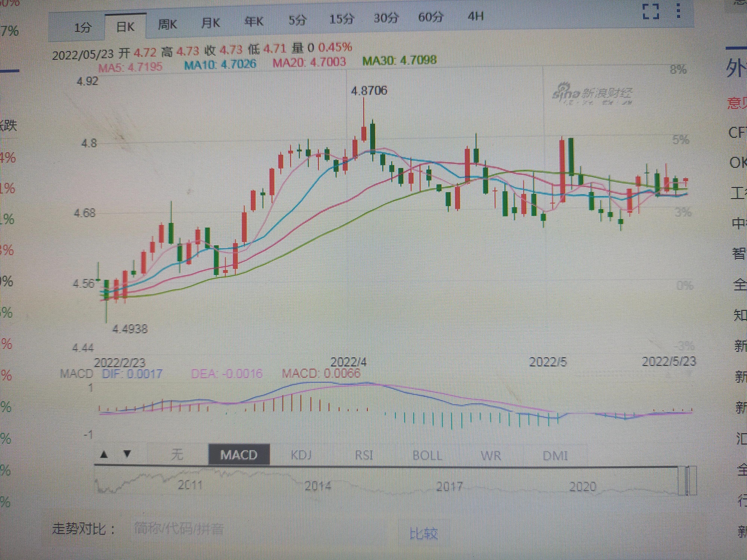747x560 pixels.
Task: Click the 2022/2/23 axis date label
Action: pyautogui.click(x=120, y=363)
